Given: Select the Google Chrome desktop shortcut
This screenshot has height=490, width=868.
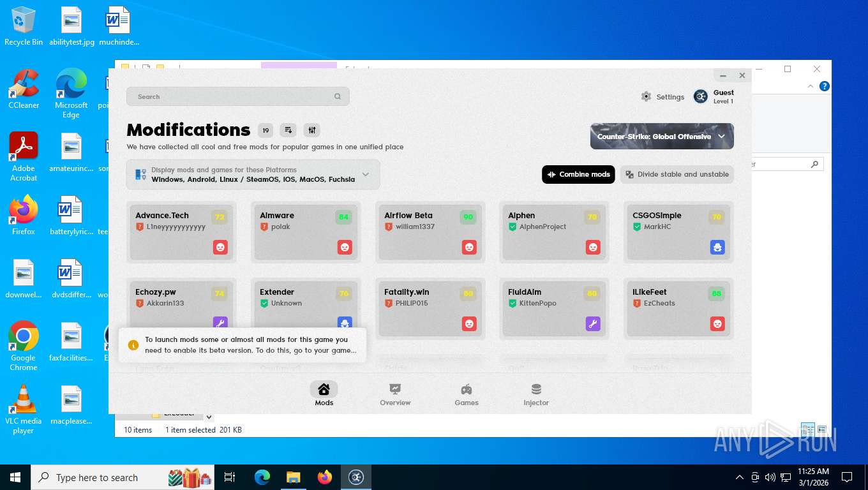Looking at the screenshot, I should [24, 346].
